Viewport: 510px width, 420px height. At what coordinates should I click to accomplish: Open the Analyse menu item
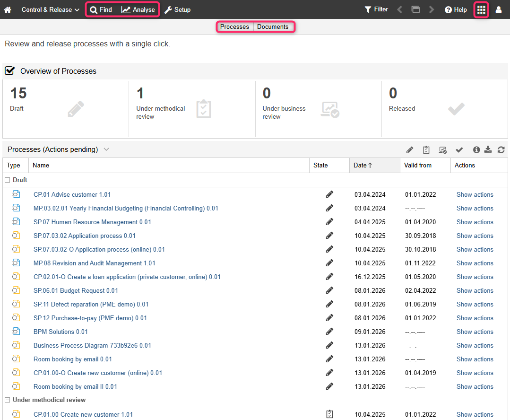pos(138,9)
